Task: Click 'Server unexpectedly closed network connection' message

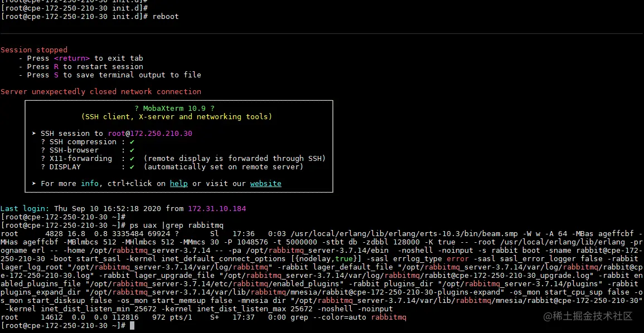Action: point(101,91)
